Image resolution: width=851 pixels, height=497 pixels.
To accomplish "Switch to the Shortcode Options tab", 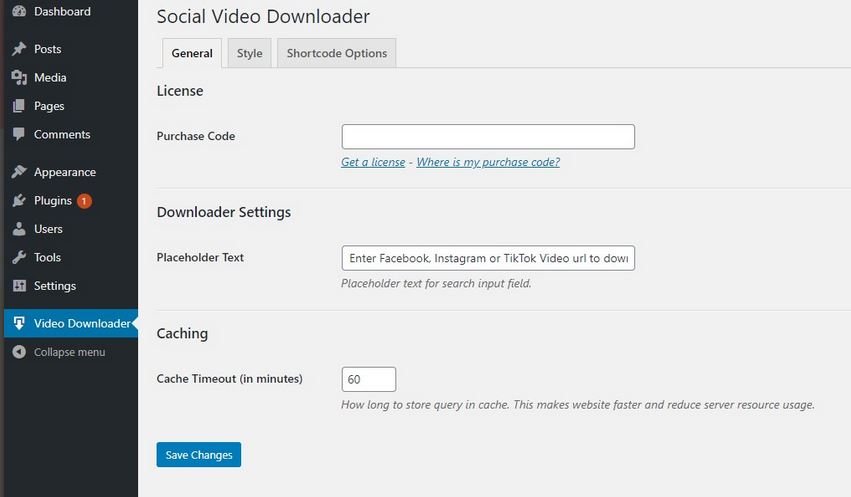I will [x=336, y=53].
